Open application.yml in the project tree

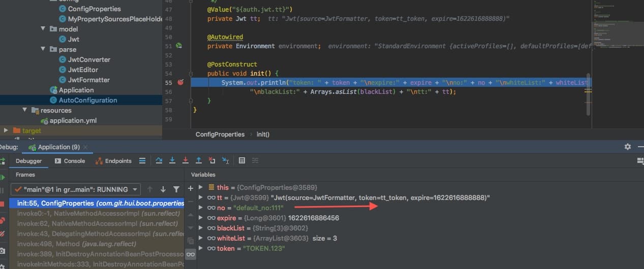(73, 120)
